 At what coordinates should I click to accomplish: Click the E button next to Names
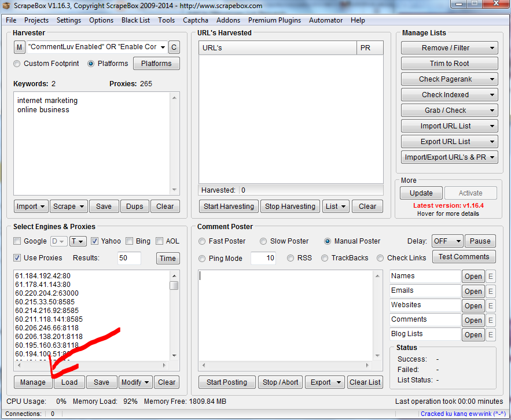coord(491,277)
